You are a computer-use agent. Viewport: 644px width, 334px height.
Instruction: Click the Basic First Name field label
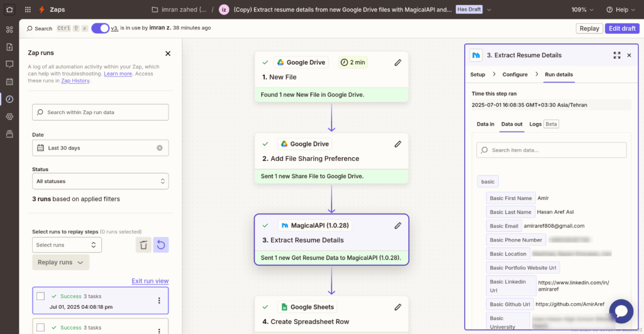(x=511, y=198)
